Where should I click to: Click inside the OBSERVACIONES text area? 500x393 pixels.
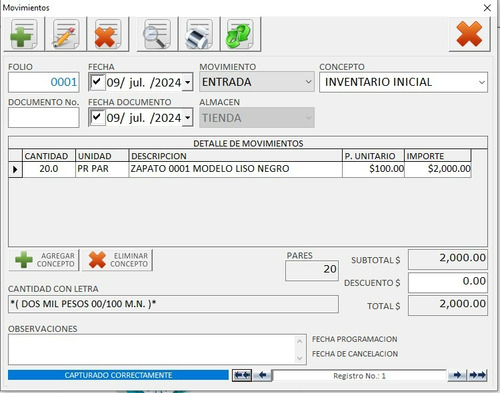pos(152,349)
